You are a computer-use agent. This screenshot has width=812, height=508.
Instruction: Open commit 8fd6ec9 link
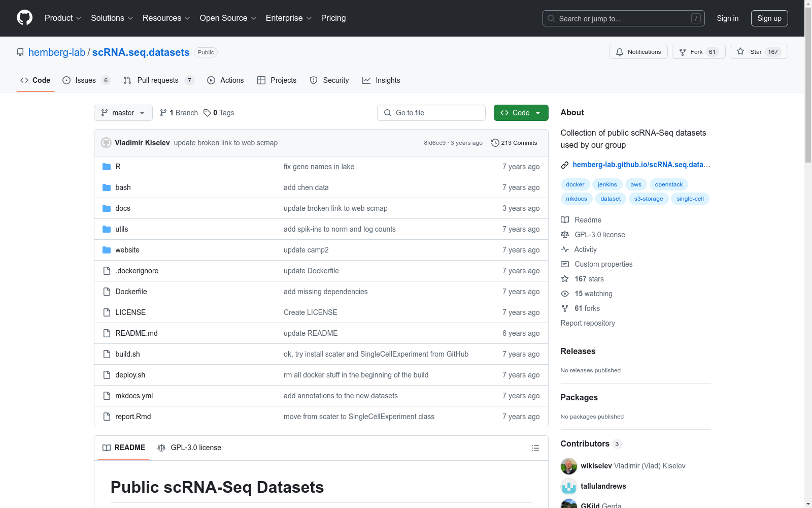(x=435, y=143)
